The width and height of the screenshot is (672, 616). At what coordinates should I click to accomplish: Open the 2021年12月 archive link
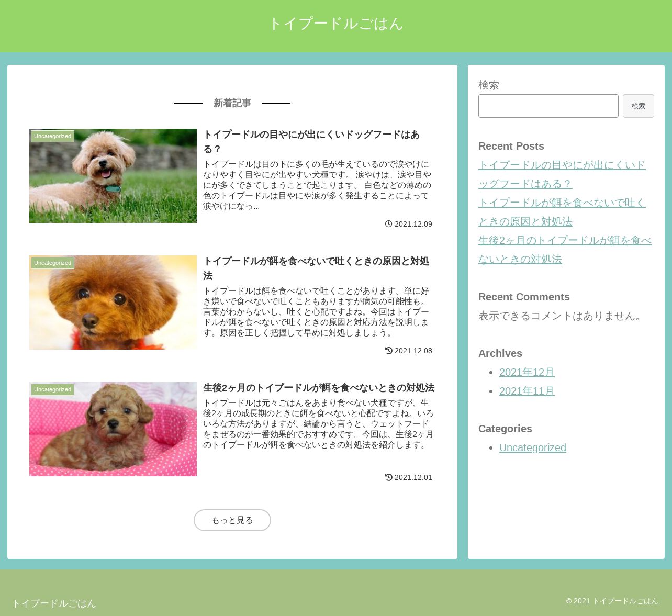[x=527, y=372]
